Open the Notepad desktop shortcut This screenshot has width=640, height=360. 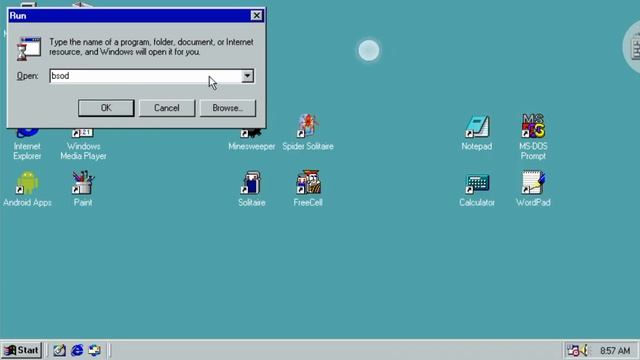[x=477, y=133]
